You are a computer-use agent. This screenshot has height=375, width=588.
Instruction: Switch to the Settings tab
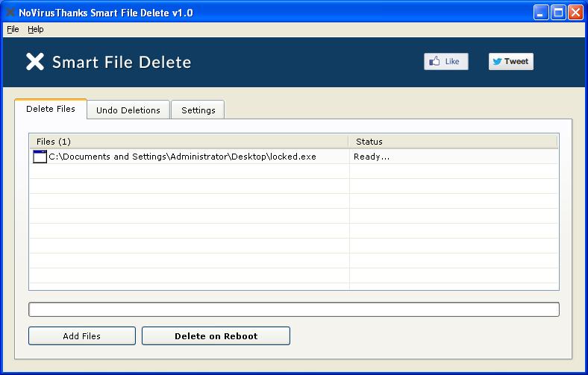click(198, 110)
